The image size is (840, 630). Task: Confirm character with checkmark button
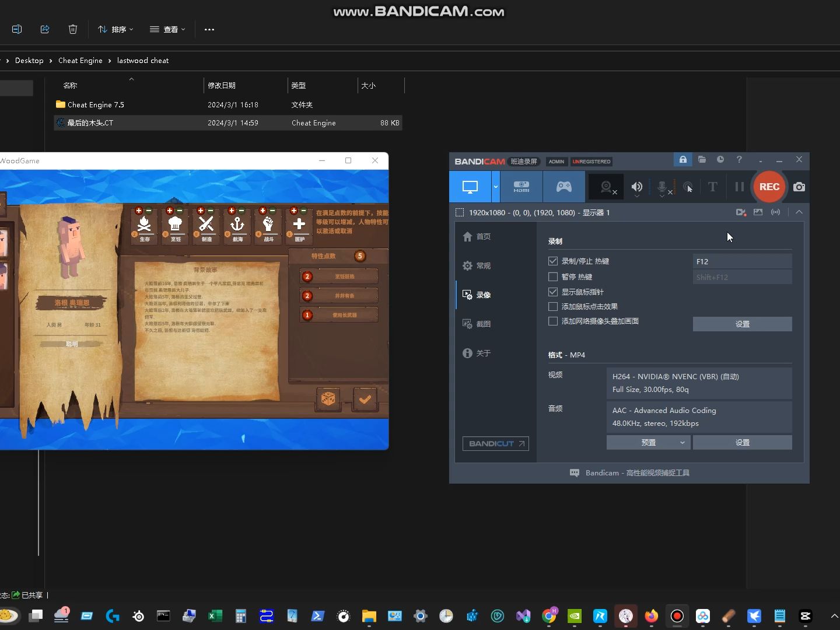click(x=365, y=399)
